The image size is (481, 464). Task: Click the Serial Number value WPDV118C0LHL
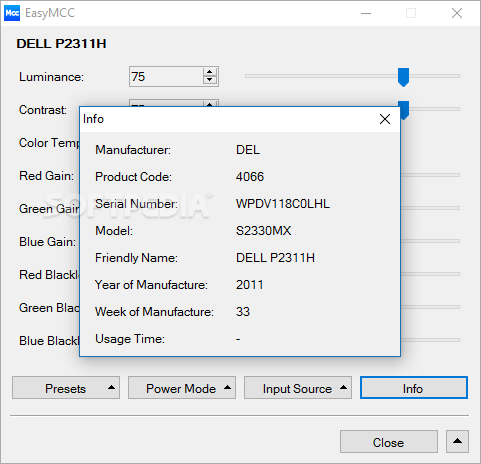[283, 204]
